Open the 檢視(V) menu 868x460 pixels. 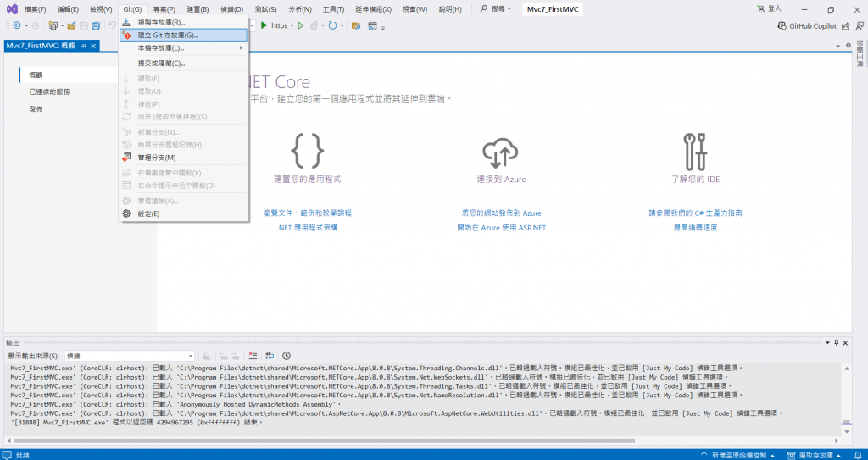coord(102,9)
